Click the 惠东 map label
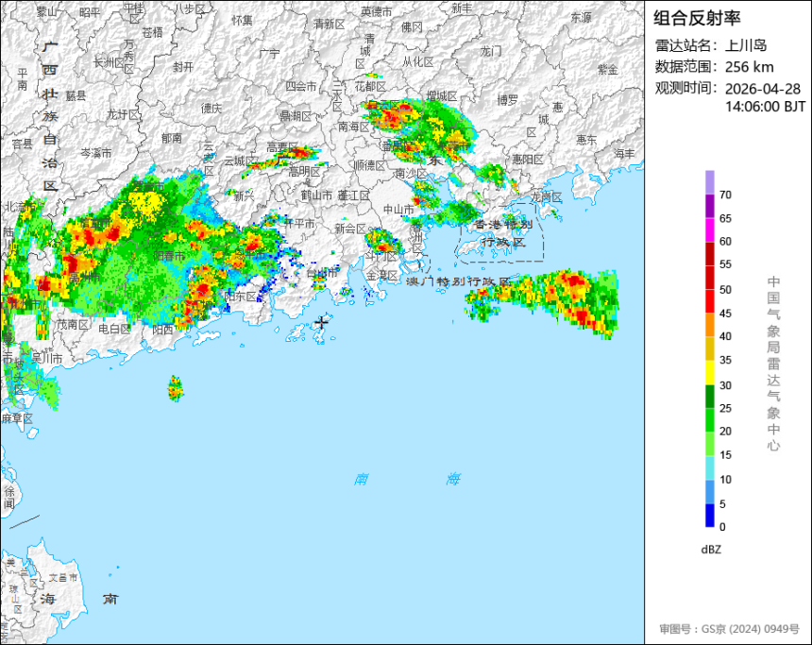The image size is (812, 645). pos(586,140)
